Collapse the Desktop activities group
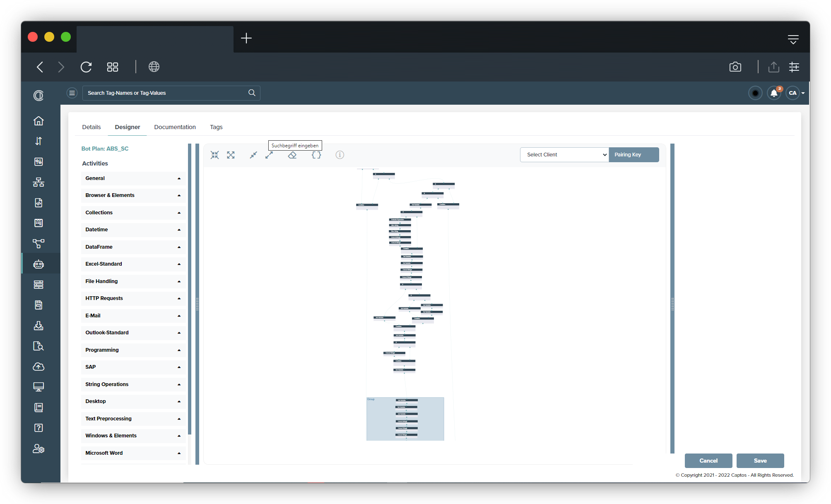 [179, 401]
